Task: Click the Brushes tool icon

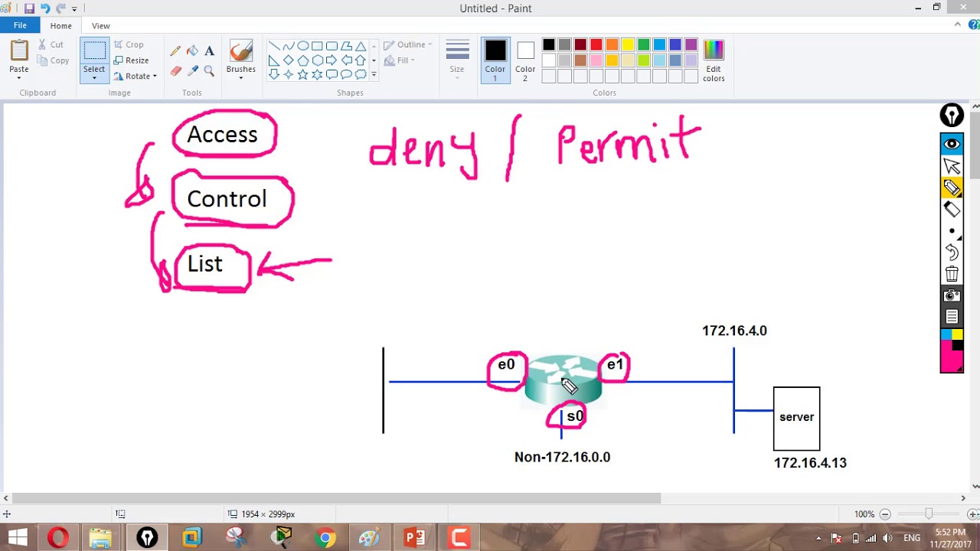Action: coord(240,52)
